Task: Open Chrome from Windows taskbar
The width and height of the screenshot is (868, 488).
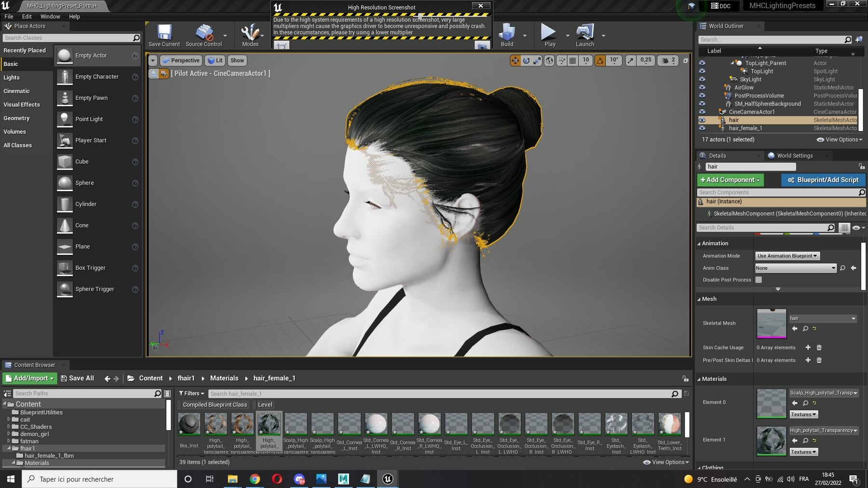Action: (x=255, y=479)
